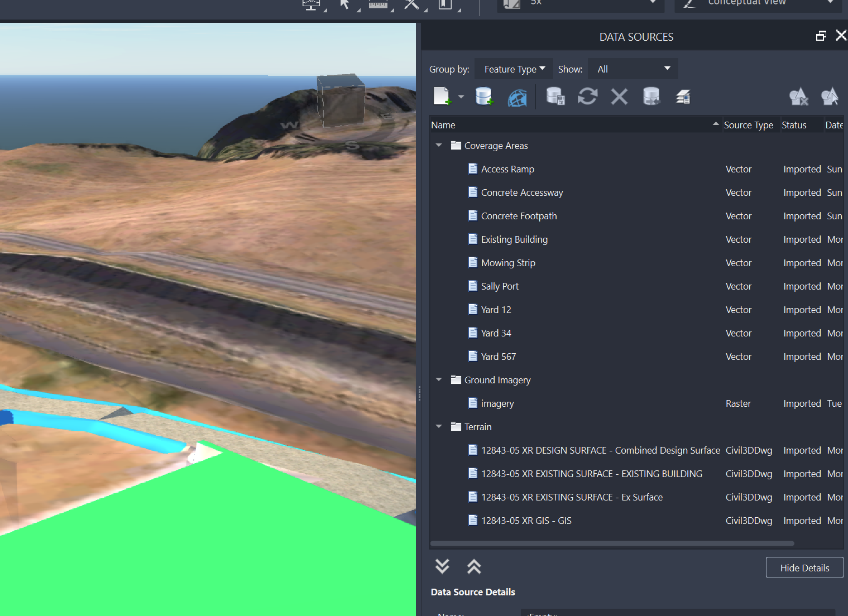Click the Coverage Areas group label
The image size is (848, 616).
[x=496, y=146]
